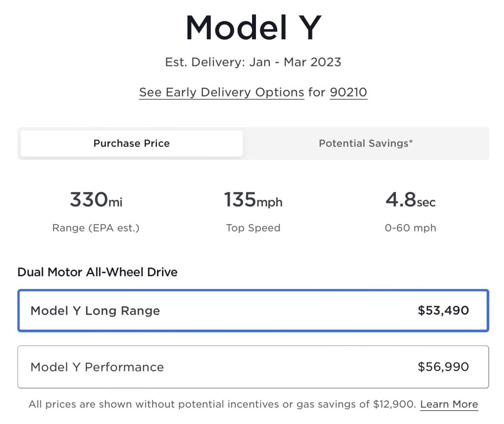
Task: Click the Range (EPA est.) label
Action: point(96,228)
